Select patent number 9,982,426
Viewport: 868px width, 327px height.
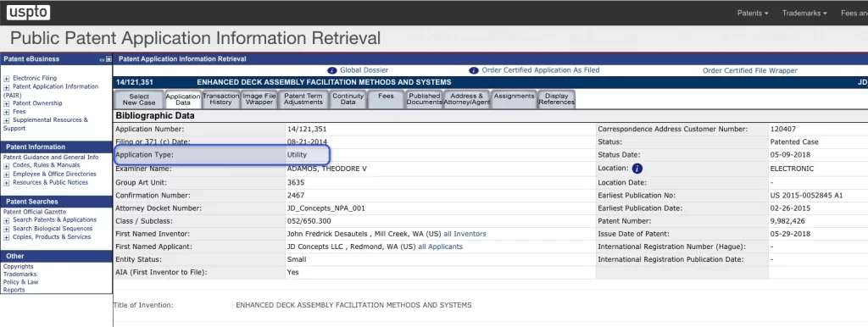click(787, 221)
